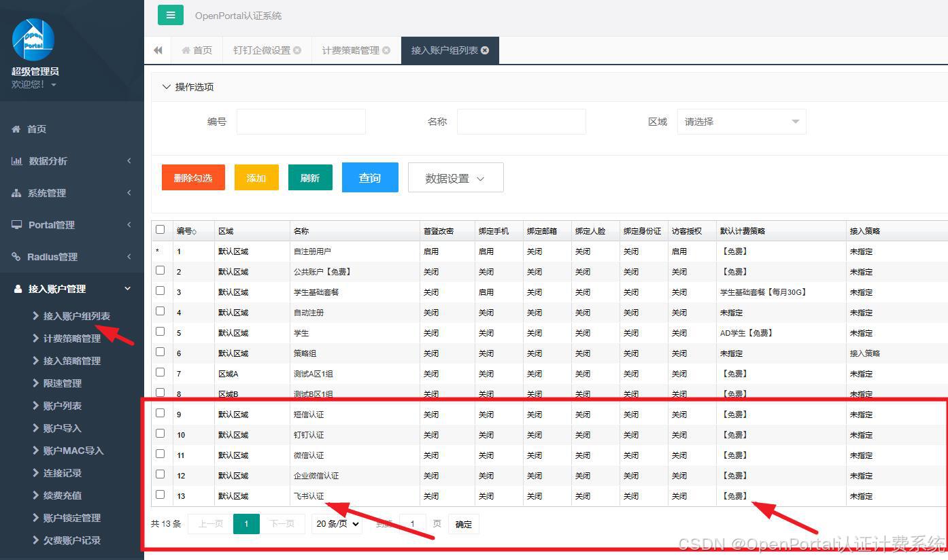Screen dimensions: 948x560
Task: Open the 欢迎您 user dropdown
Action: pyautogui.click(x=34, y=84)
